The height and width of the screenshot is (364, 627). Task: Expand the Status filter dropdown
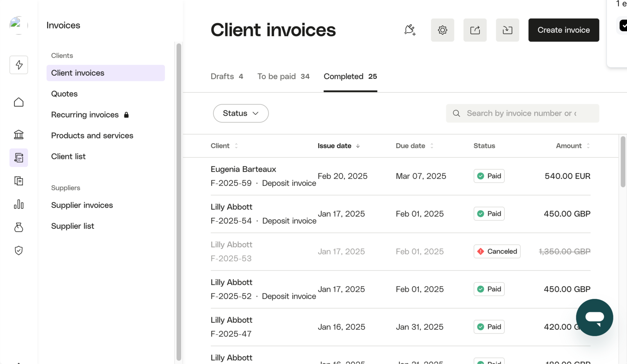coord(241,113)
